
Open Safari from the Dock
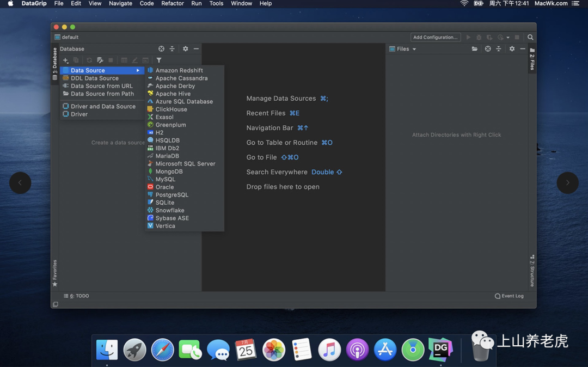[162, 350]
